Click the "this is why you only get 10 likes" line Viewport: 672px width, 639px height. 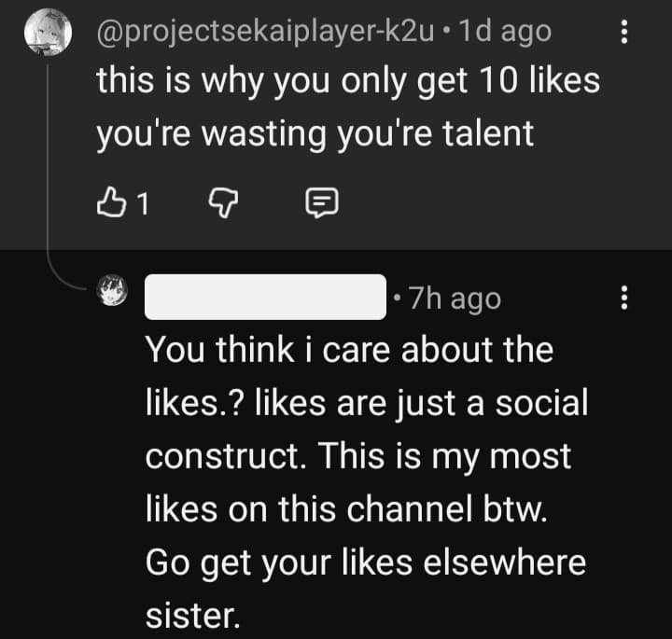click(x=347, y=81)
